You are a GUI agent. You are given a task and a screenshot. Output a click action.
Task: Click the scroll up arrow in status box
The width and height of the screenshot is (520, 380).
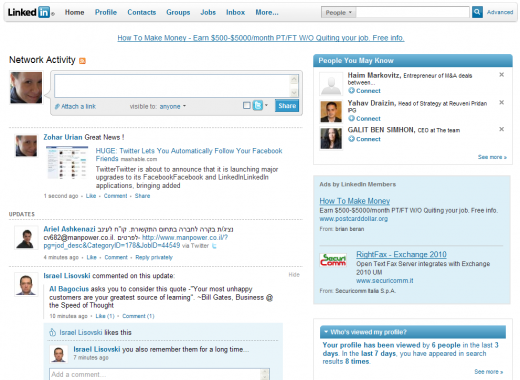(x=294, y=79)
